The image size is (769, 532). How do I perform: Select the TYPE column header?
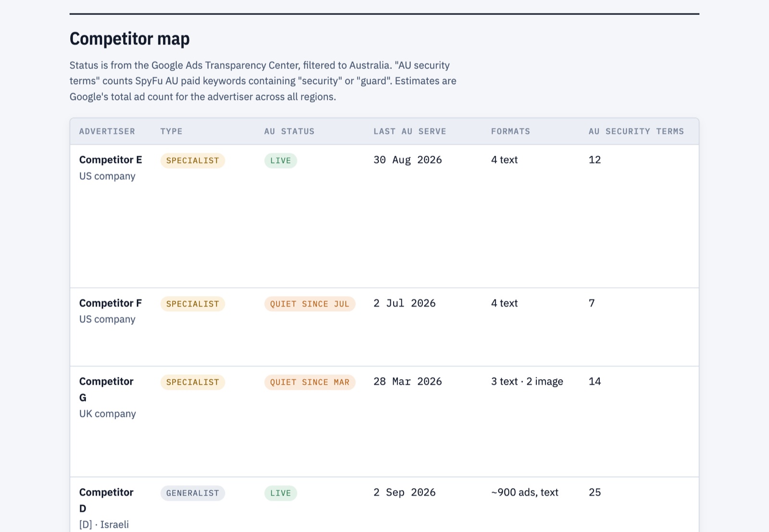point(172,131)
